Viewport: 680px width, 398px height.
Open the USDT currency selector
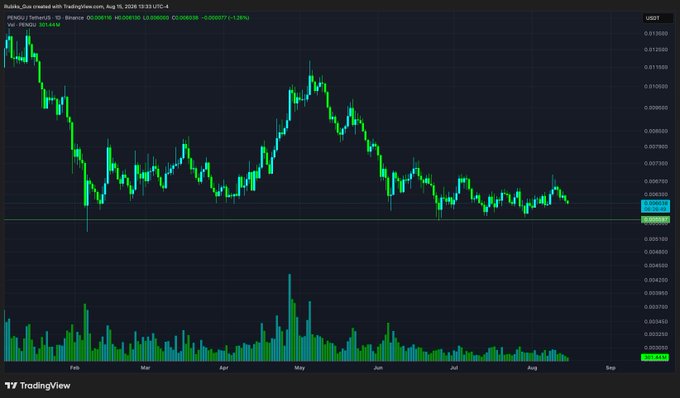657,18
